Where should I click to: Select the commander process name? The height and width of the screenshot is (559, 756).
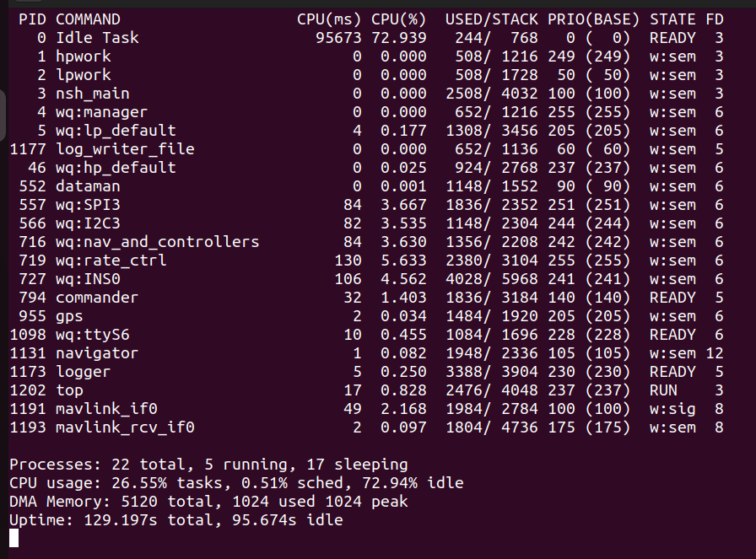point(96,297)
